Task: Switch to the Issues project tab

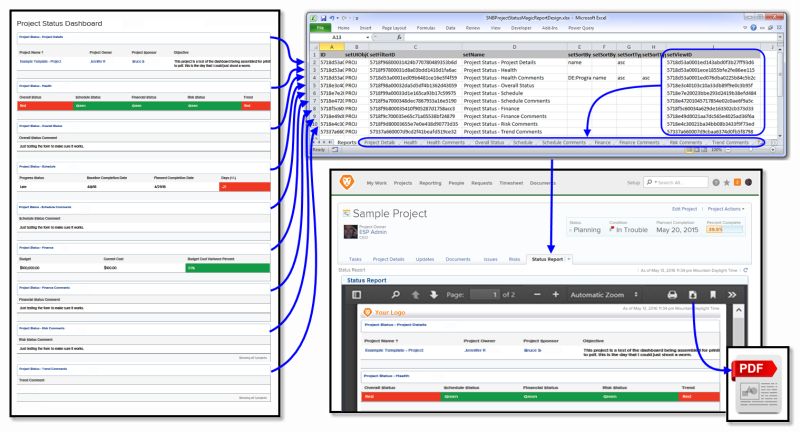Action: (490, 259)
